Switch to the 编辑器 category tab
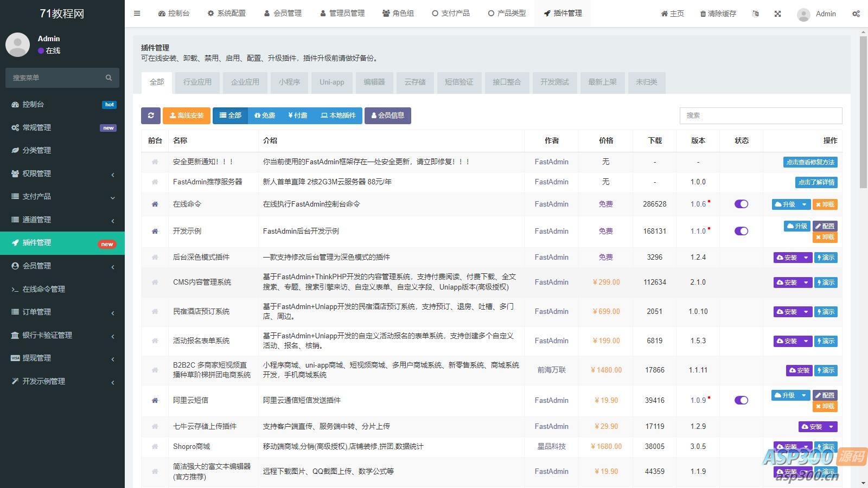 click(374, 82)
